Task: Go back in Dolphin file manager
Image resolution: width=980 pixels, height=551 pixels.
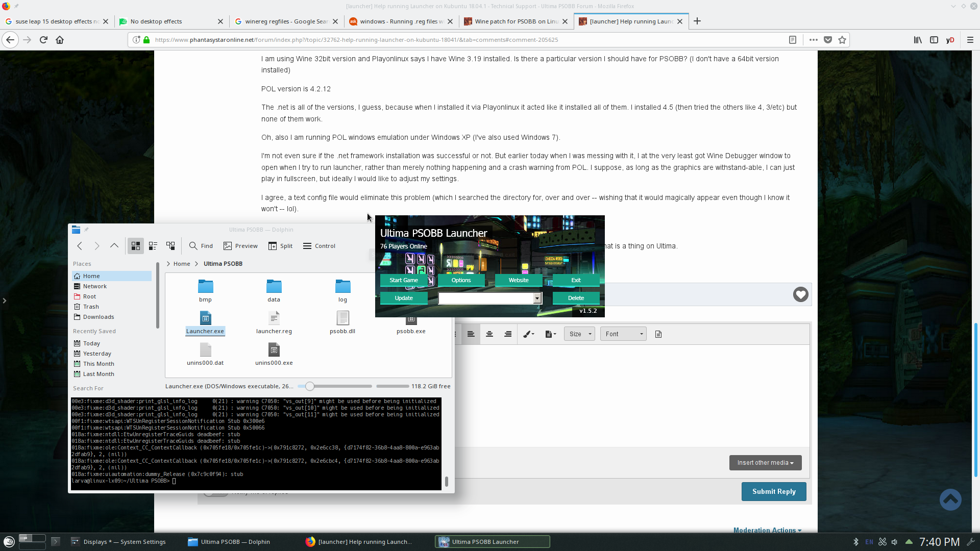Action: coord(80,246)
